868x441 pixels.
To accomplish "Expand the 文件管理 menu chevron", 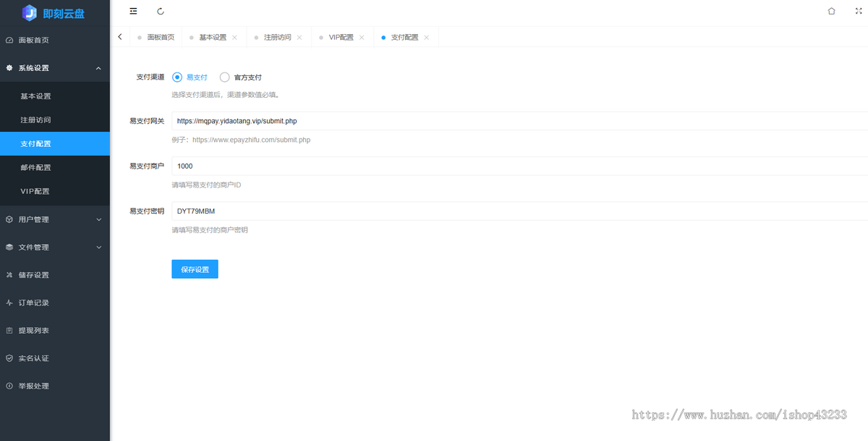I will coord(98,247).
